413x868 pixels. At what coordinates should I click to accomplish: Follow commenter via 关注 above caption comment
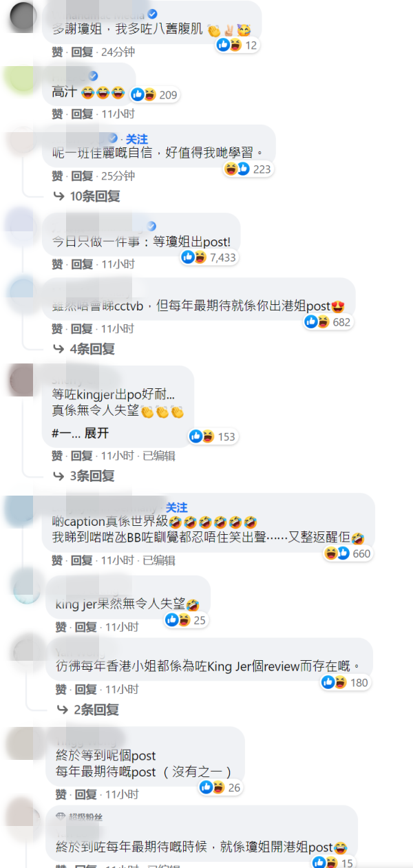pos(177,507)
